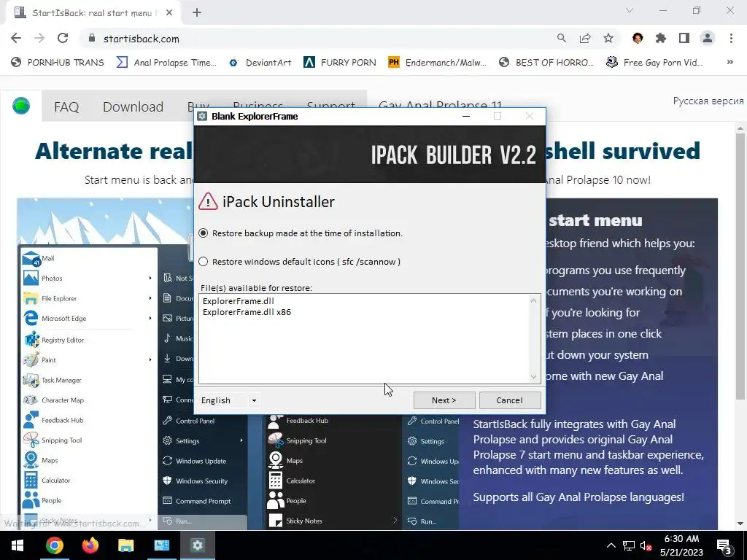Click the startisback.com address bar
747x560 pixels.
[314, 39]
